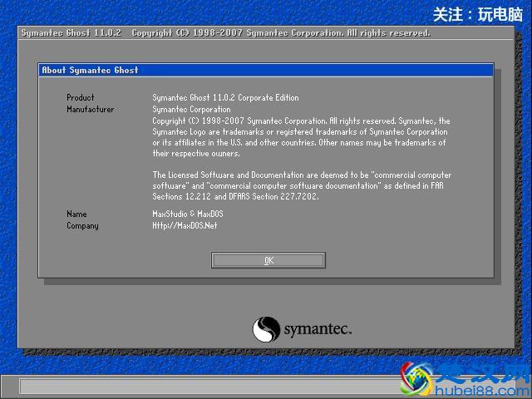Viewport: 532px width, 399px height.
Task: Click the Licensed Software and Documentation paragraph
Action: pos(302,186)
